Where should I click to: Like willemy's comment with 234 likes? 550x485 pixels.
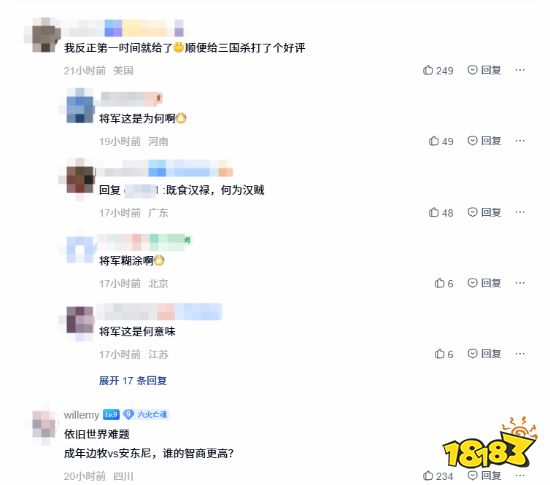click(437, 476)
